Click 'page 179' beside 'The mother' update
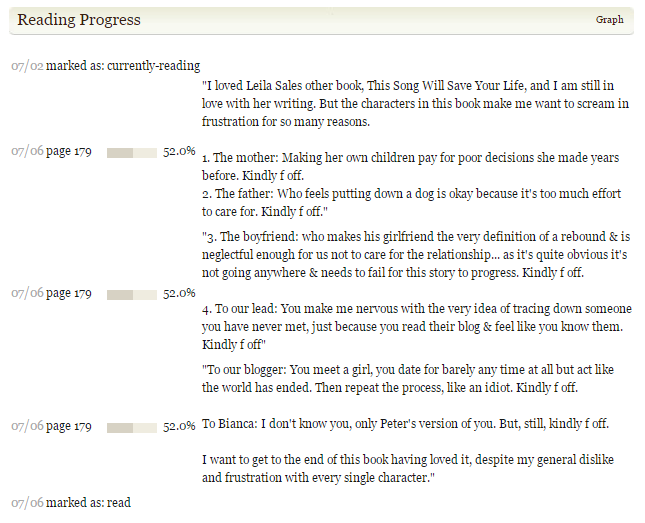 click(69, 152)
